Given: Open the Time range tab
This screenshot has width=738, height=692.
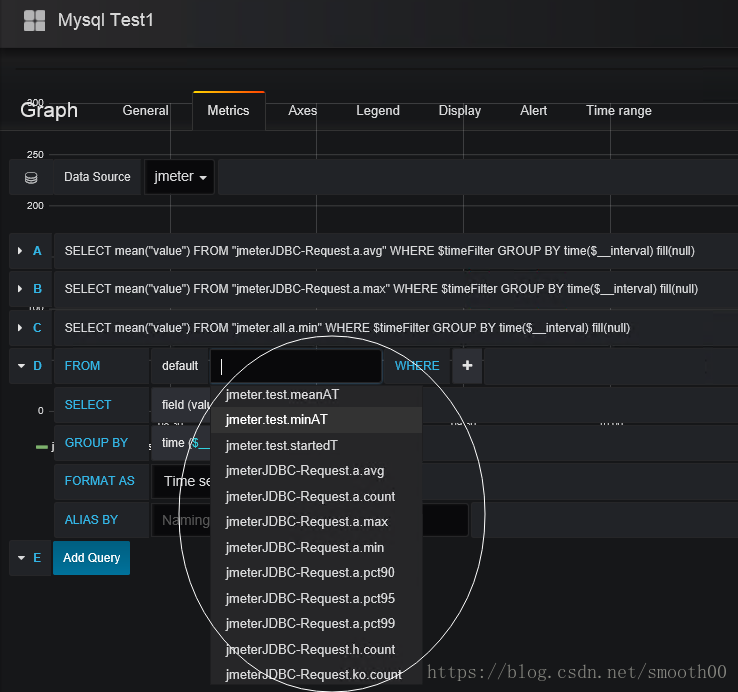Looking at the screenshot, I should tap(618, 111).
